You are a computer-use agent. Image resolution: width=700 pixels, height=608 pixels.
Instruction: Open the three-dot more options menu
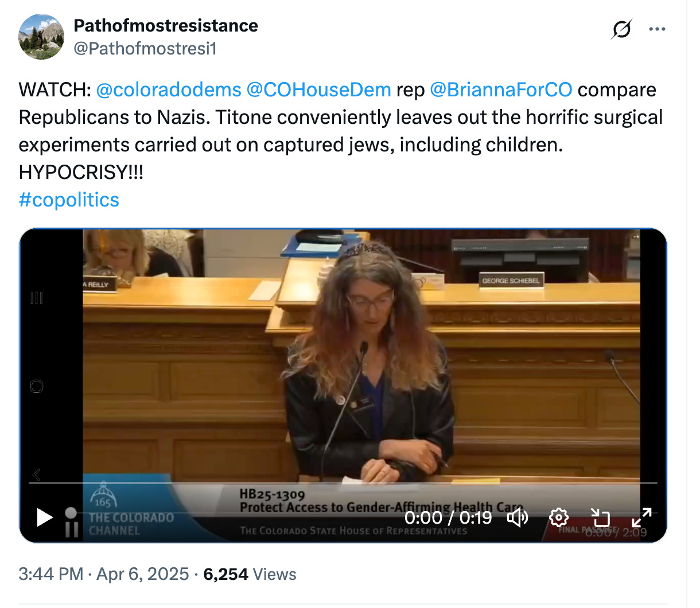tap(657, 29)
